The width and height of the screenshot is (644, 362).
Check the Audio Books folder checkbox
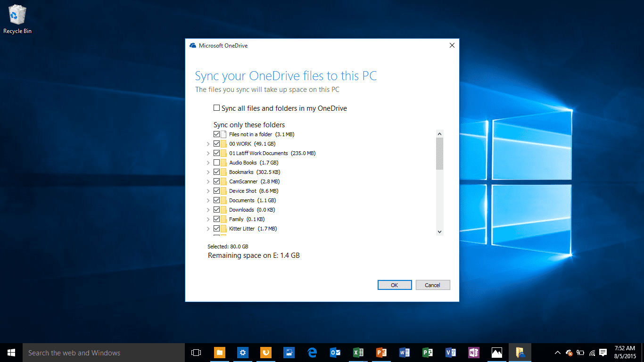217,163
